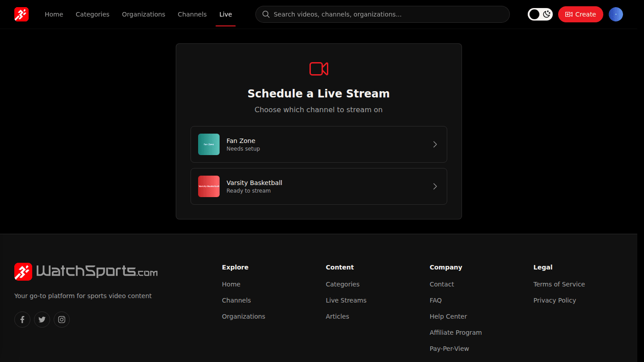Open footer Articles link

tap(338, 316)
